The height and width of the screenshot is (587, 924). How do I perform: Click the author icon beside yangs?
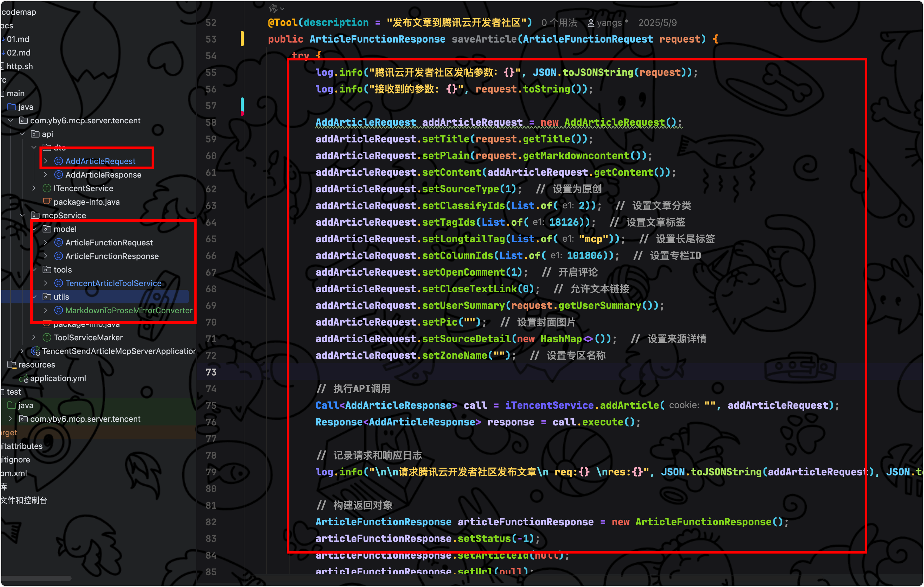[x=591, y=23]
